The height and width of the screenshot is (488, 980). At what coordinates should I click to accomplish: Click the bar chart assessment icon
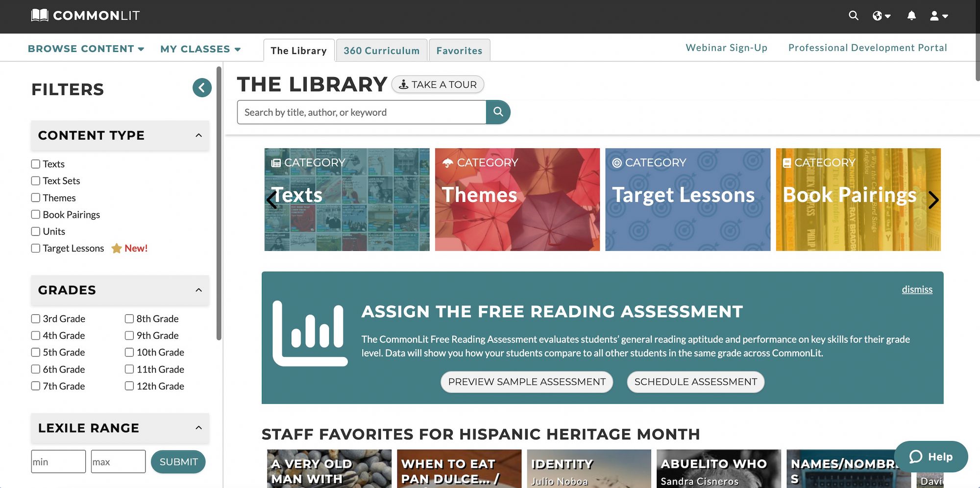[x=310, y=334]
